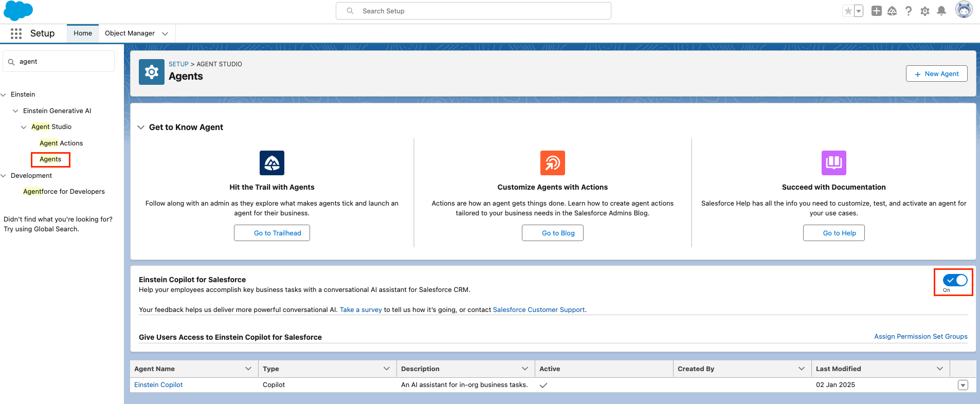Click the Go to Trailhead button
The height and width of the screenshot is (404, 980).
(272, 233)
